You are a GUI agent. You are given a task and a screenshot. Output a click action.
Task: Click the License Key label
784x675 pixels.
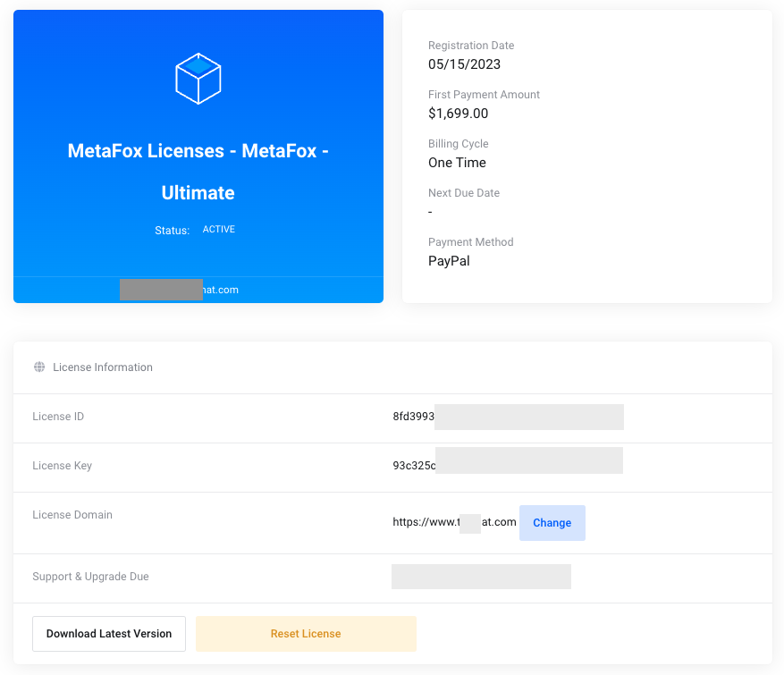click(x=62, y=466)
